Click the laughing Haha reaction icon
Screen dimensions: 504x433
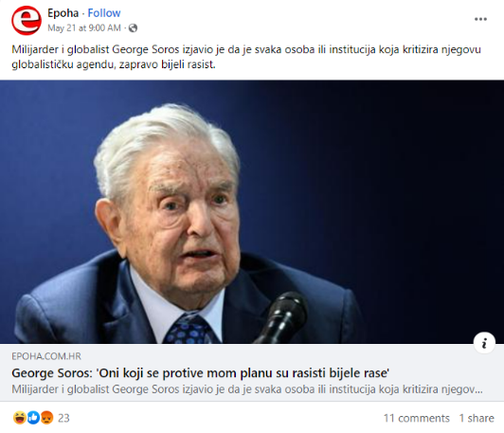click(20, 418)
